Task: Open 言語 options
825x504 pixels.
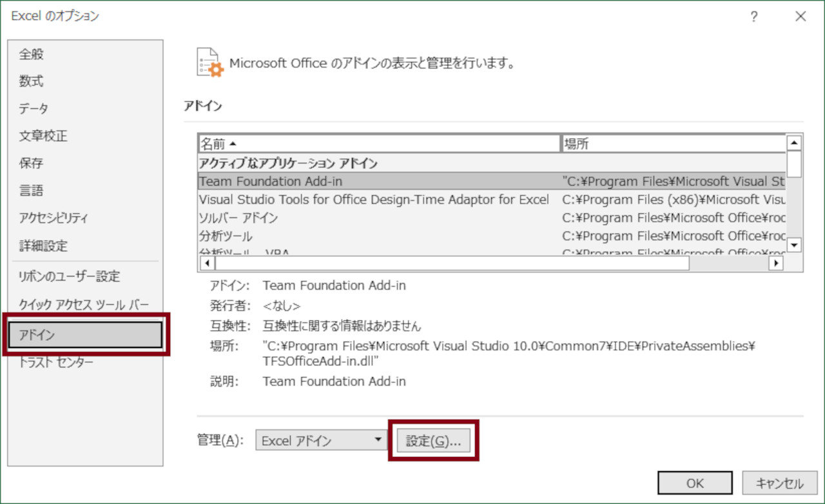Action: [86, 191]
